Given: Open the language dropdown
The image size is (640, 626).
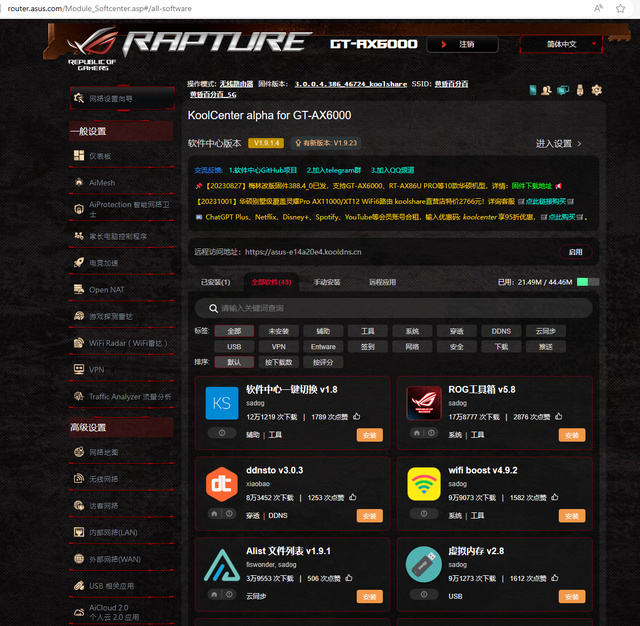Looking at the screenshot, I should (x=561, y=44).
